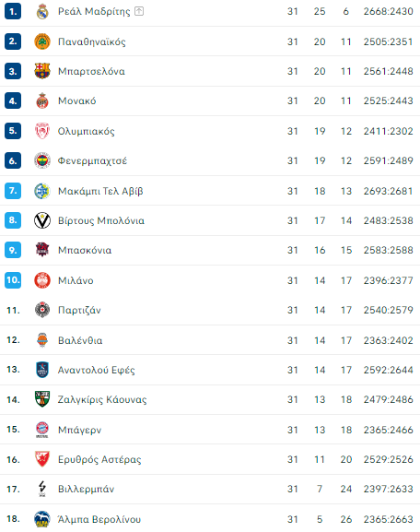Click the Ζαλγκίρις Κάουνας green crest
Image resolution: width=420 pixels, height=532 pixels.
click(42, 399)
